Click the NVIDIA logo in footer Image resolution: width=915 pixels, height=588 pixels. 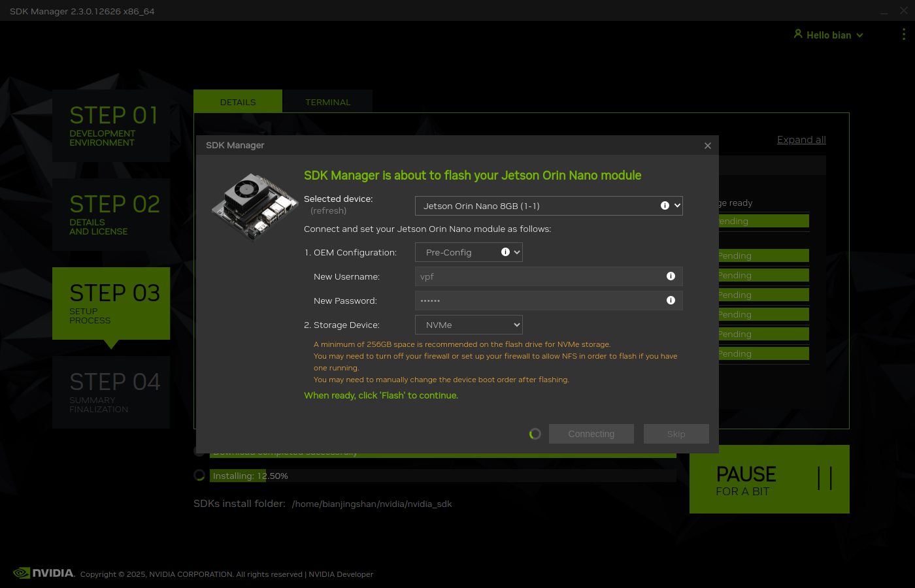coord(44,573)
